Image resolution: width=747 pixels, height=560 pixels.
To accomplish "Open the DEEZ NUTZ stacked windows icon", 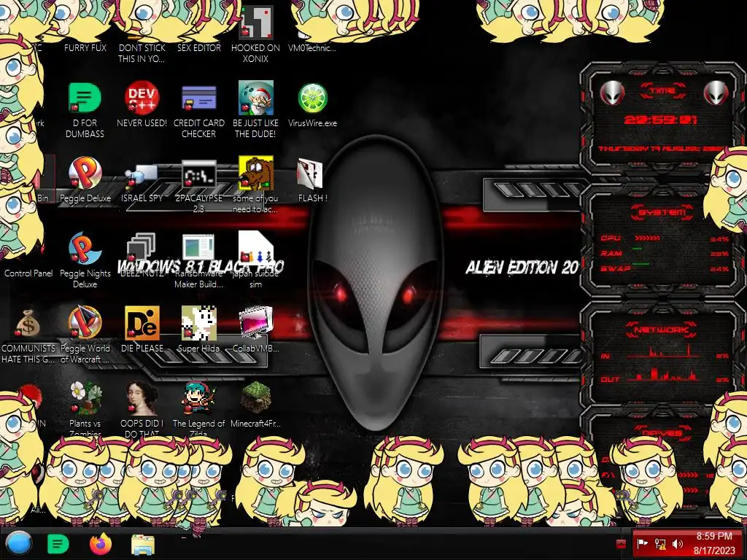I will [142, 246].
